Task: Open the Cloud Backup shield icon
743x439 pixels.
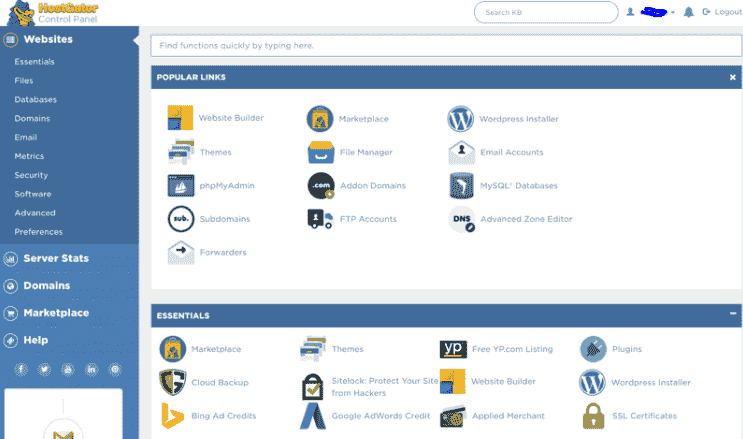Action: (x=172, y=382)
